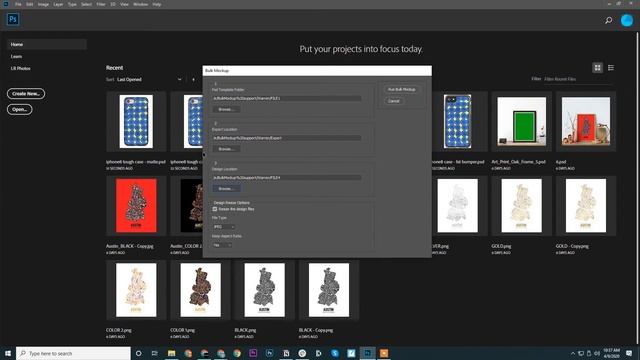The height and width of the screenshot is (360, 640).
Task: Open the BLACK - Copy.png thumbnail
Action: click(329, 290)
